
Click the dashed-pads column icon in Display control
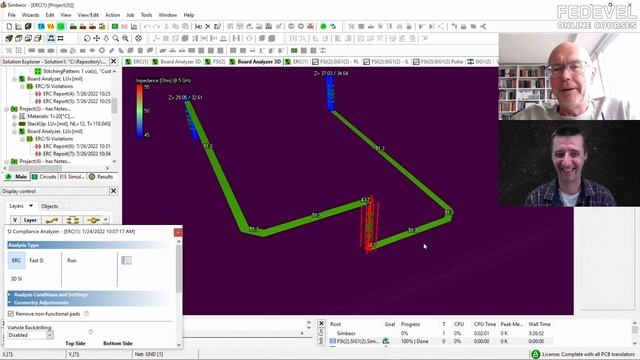coord(73,220)
